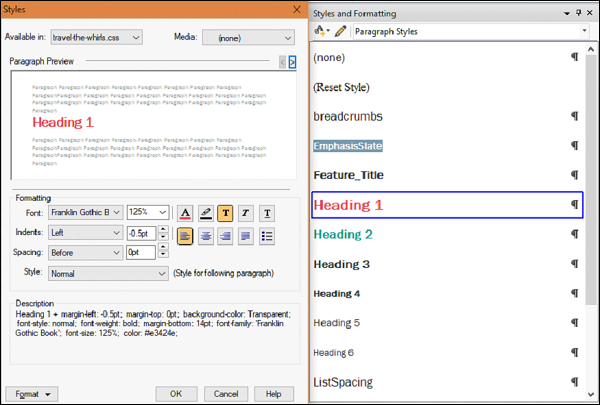Screen dimensions: 600x405
Task: Toggle the Bold formatting button
Action: point(226,212)
